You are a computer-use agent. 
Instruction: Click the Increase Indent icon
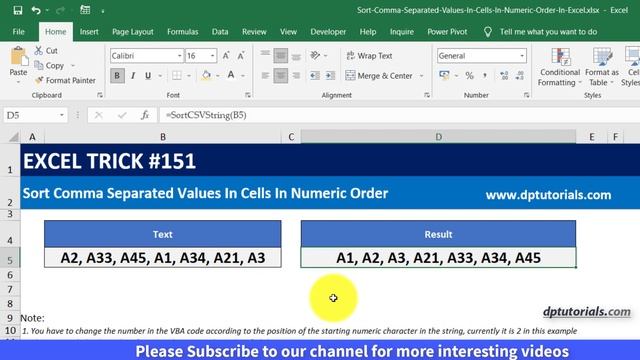click(x=330, y=76)
